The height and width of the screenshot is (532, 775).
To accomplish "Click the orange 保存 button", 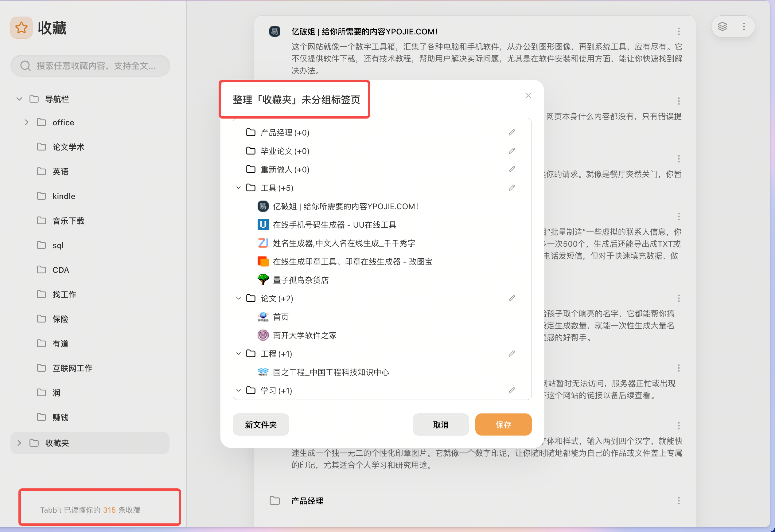I will pos(503,424).
